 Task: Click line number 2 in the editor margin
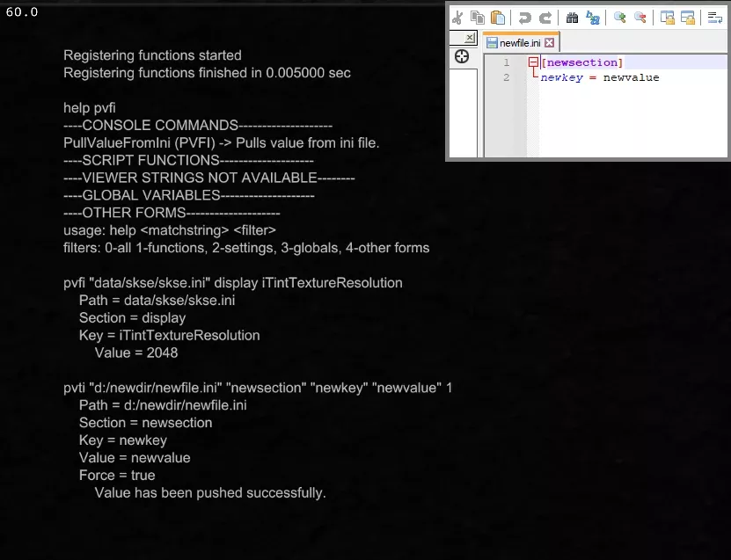507,77
